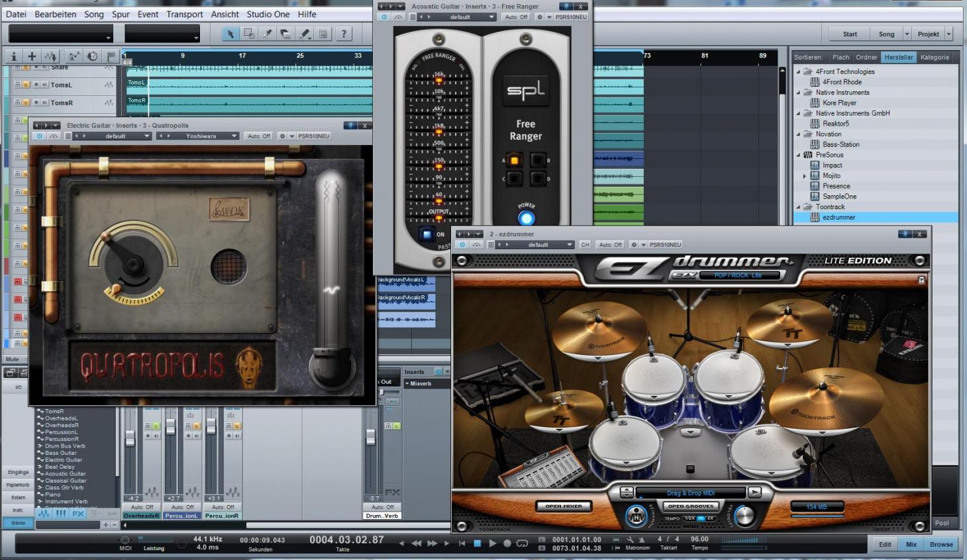967x560 pixels.
Task: Mute the TomsR track
Action: pyautogui.click(x=18, y=103)
